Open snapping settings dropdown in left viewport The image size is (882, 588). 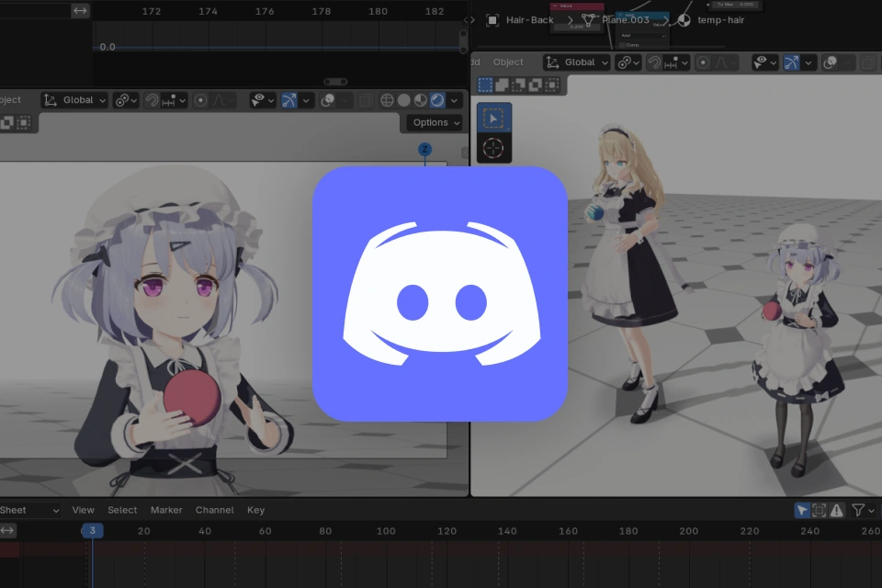coord(175,100)
